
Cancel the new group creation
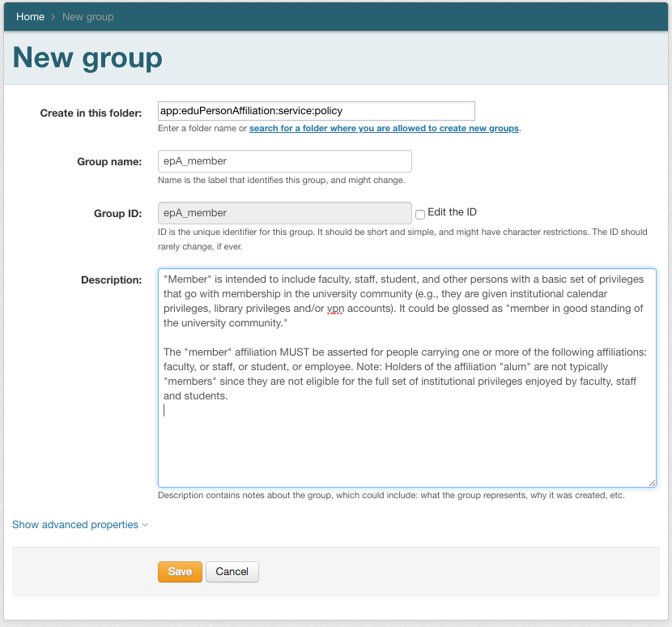click(232, 572)
